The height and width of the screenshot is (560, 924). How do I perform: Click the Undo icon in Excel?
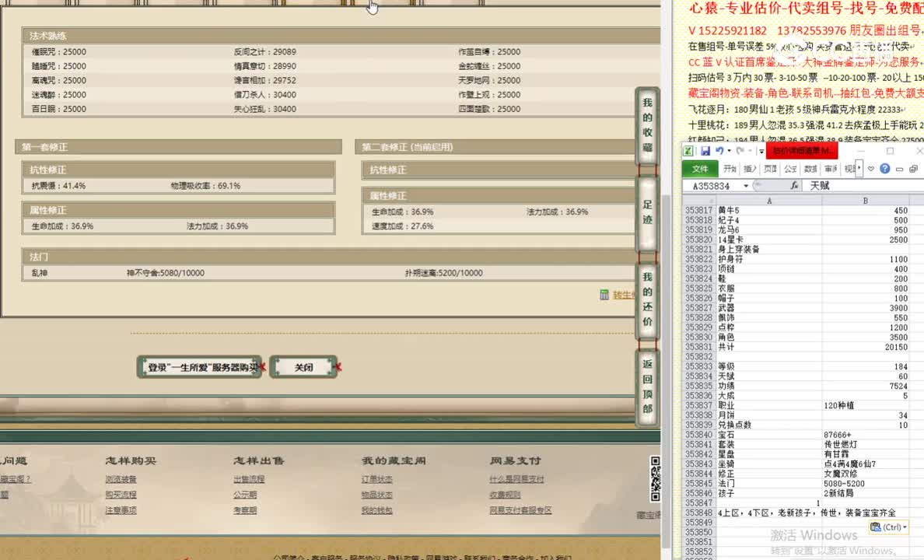(720, 151)
